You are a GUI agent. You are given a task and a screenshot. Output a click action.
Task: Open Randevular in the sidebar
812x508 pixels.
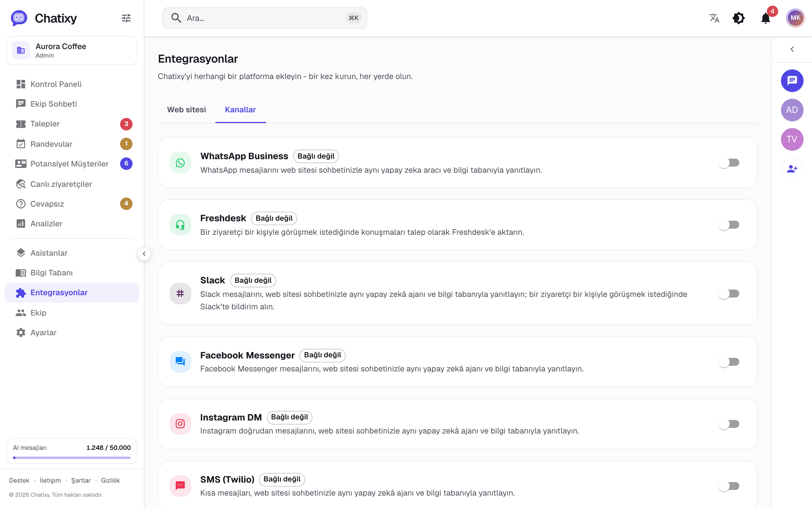[72, 144]
